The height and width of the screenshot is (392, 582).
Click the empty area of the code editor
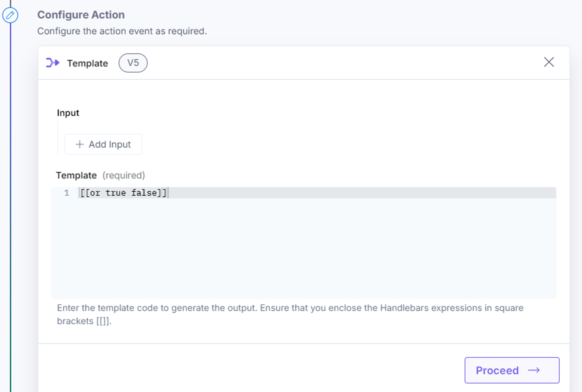303,247
